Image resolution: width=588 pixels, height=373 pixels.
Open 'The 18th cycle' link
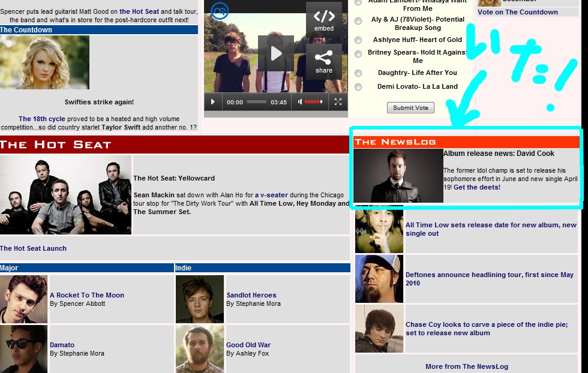pos(42,119)
